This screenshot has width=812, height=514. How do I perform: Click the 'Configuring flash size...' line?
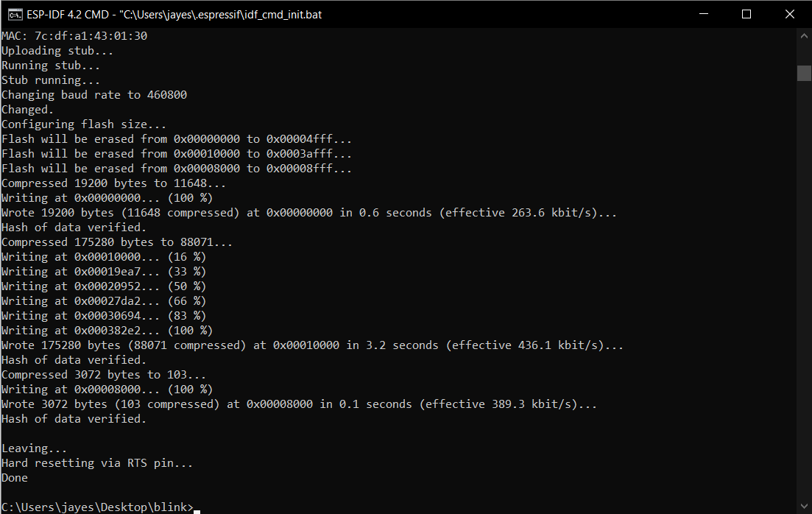[84, 124]
